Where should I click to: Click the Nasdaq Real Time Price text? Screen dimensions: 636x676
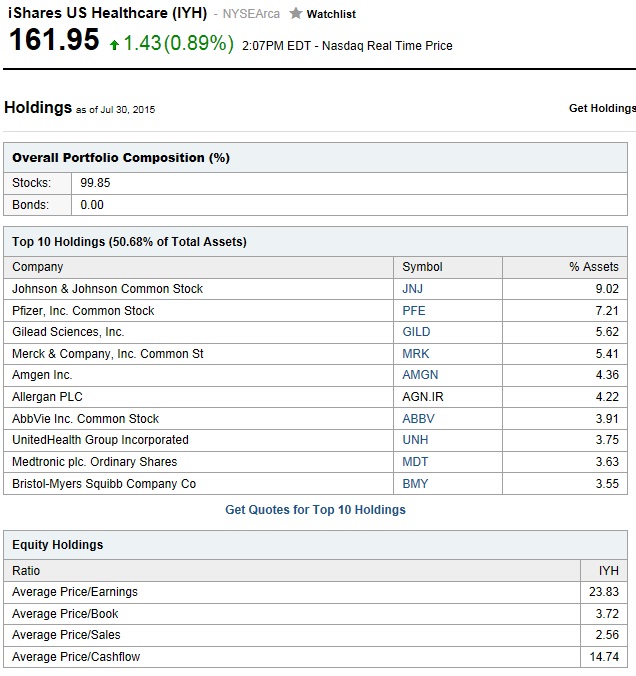click(387, 46)
